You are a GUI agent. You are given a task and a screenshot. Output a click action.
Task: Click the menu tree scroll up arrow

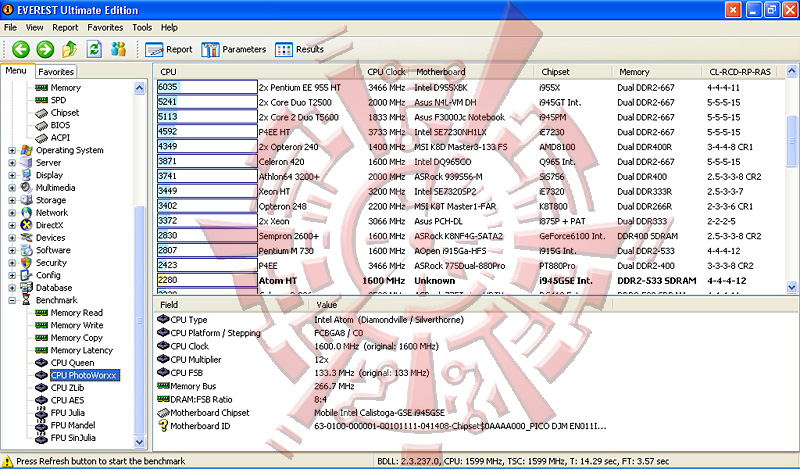[x=139, y=88]
